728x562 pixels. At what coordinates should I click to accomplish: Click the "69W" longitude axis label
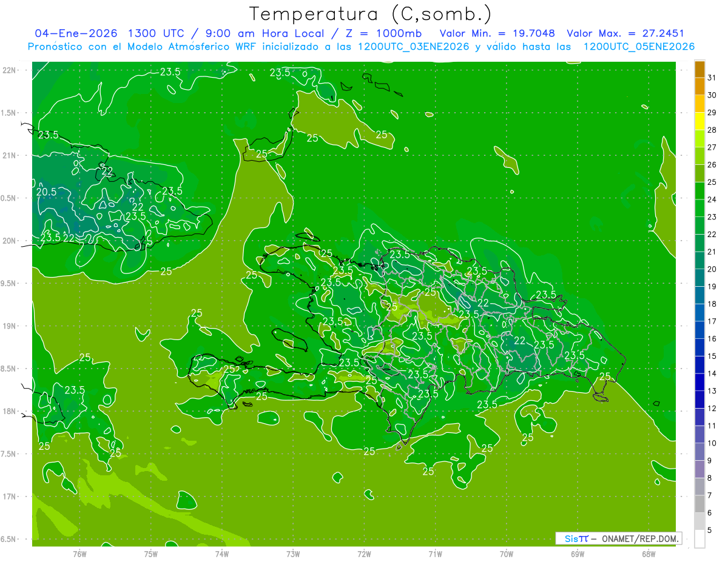click(578, 554)
